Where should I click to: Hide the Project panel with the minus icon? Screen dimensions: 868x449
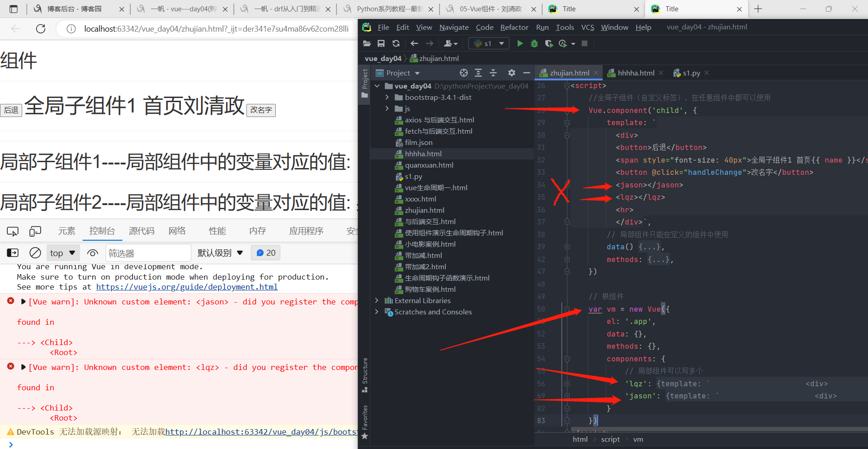pyautogui.click(x=526, y=73)
